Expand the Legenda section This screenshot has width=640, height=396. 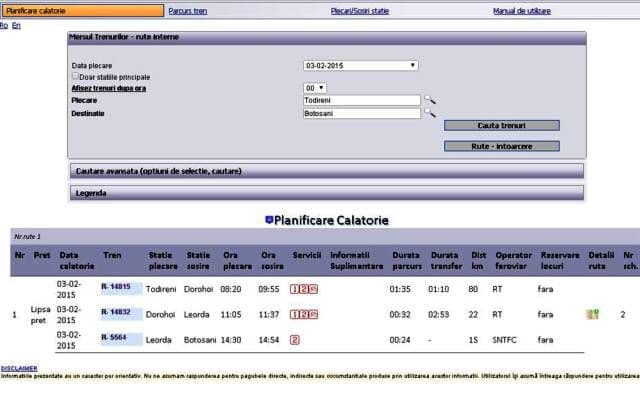[x=327, y=193]
